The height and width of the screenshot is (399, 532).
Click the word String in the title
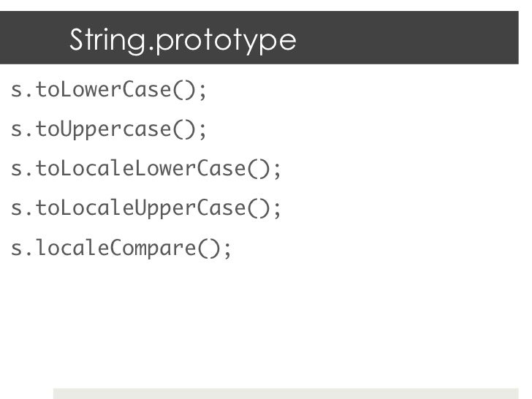click(108, 40)
